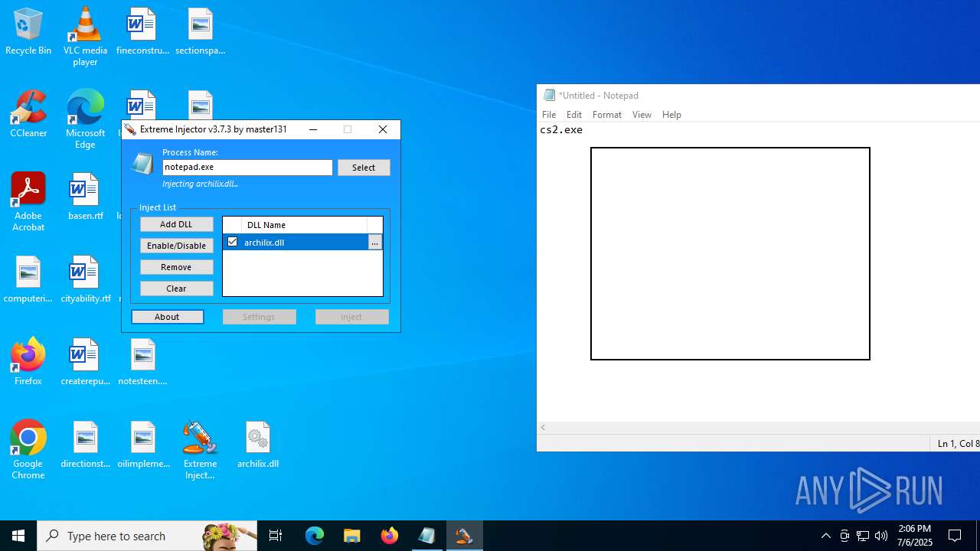The height and width of the screenshot is (551, 980).
Task: Open Notepad Edit menu
Action: click(x=574, y=115)
